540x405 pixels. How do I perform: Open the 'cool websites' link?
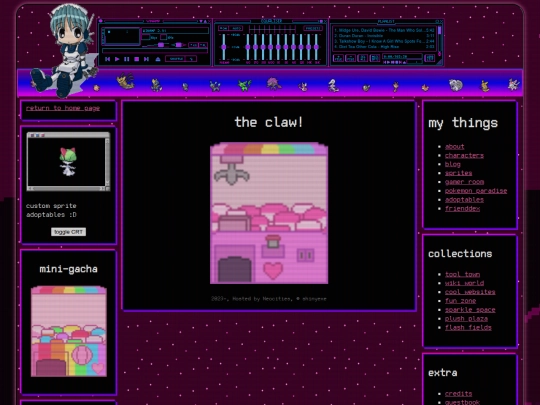click(x=470, y=292)
